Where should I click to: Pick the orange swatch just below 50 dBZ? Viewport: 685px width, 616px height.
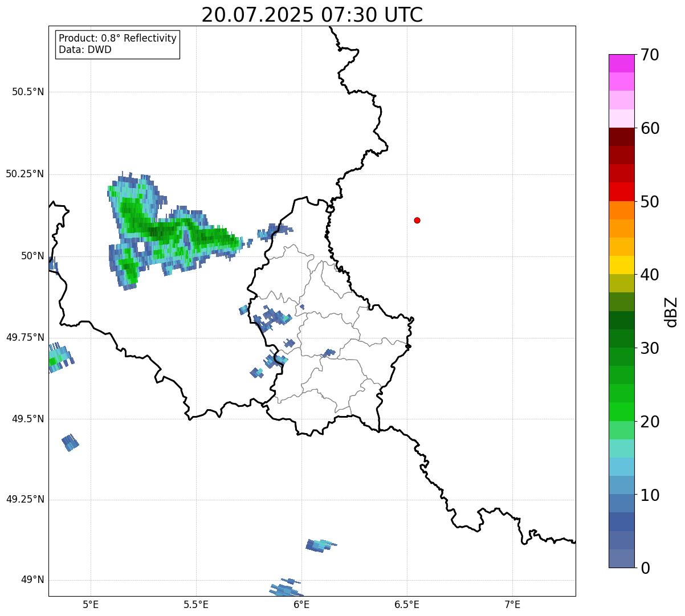(621, 210)
